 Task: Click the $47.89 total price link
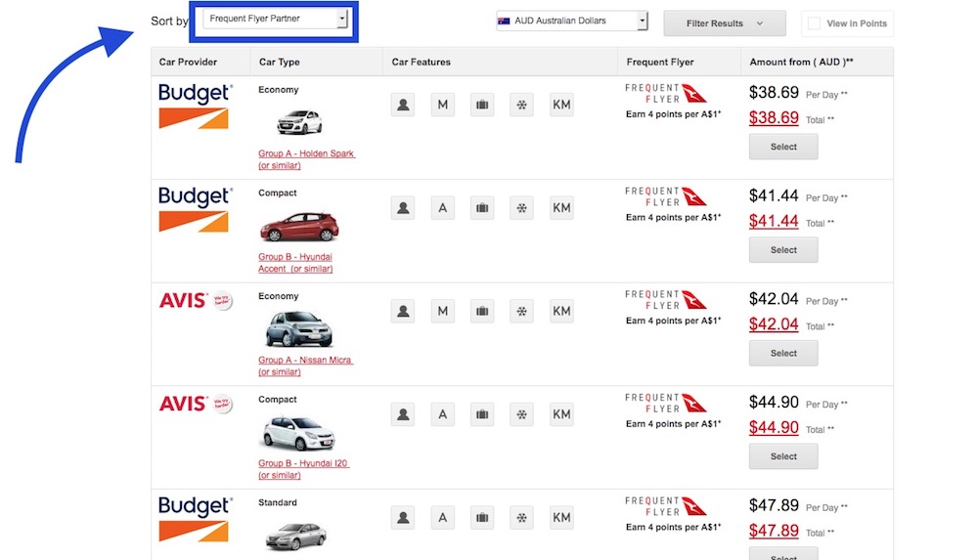[774, 531]
